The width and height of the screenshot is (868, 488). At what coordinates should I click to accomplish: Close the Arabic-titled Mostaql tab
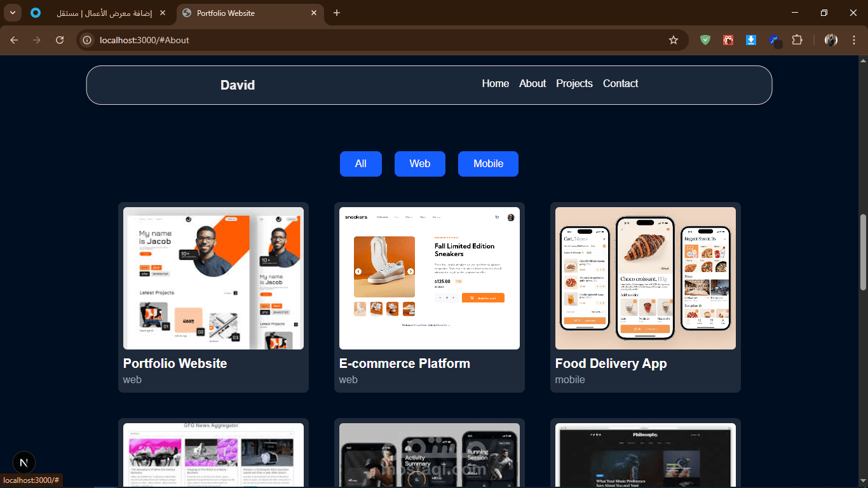(x=163, y=13)
